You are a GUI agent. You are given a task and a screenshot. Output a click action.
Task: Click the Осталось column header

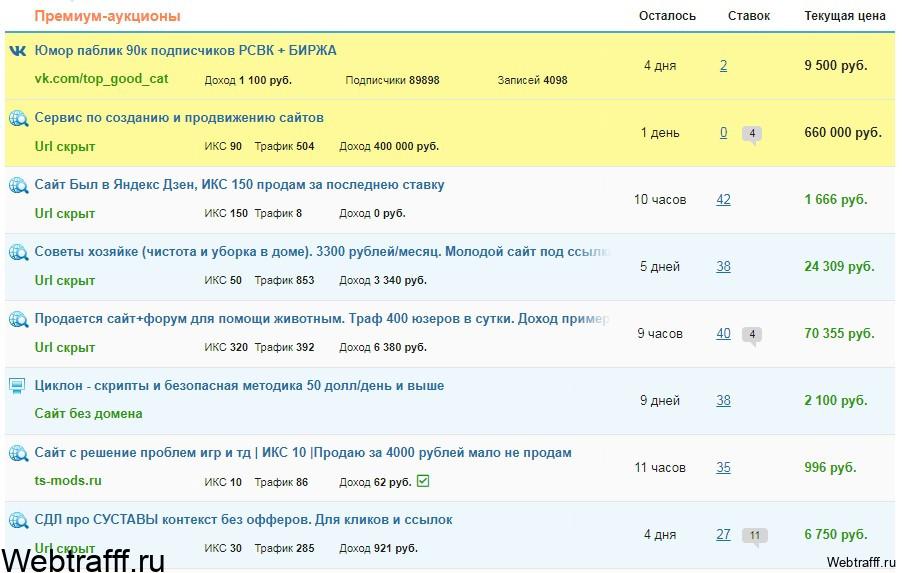[667, 16]
